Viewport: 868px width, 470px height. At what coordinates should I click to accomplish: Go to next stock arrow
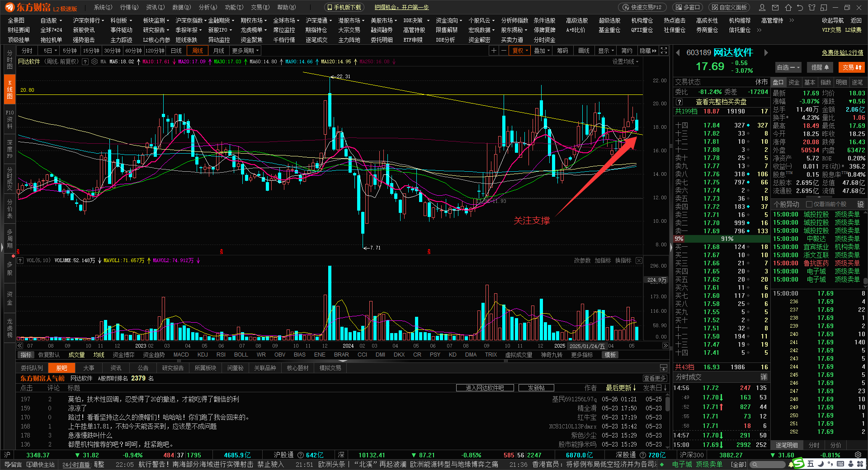coord(766,53)
